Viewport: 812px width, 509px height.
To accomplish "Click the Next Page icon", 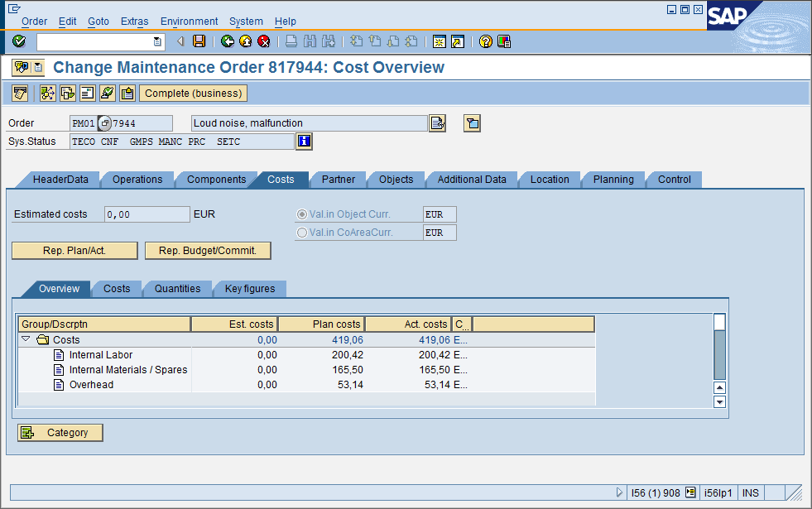I will [393, 41].
